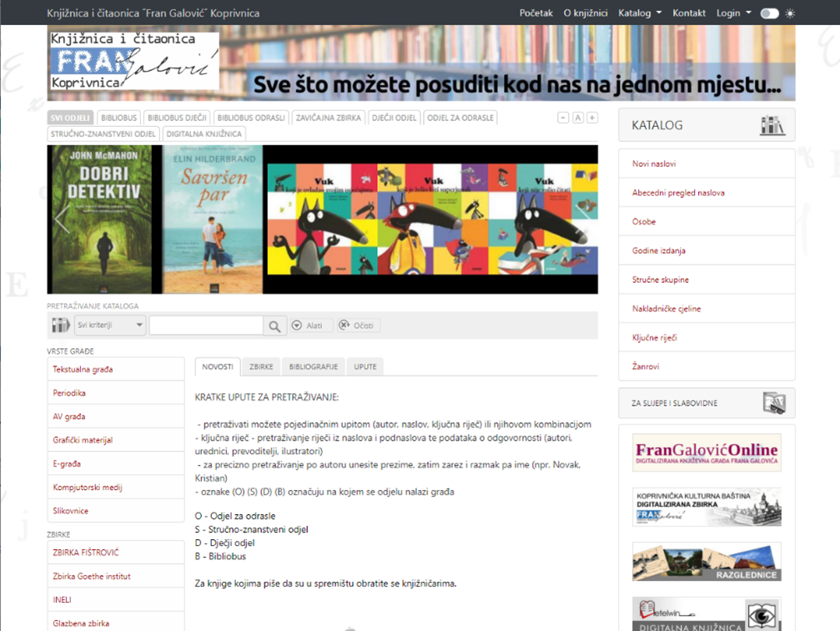The width and height of the screenshot is (840, 631).
Task: Switch to the UPUTE tab
Action: tap(365, 366)
